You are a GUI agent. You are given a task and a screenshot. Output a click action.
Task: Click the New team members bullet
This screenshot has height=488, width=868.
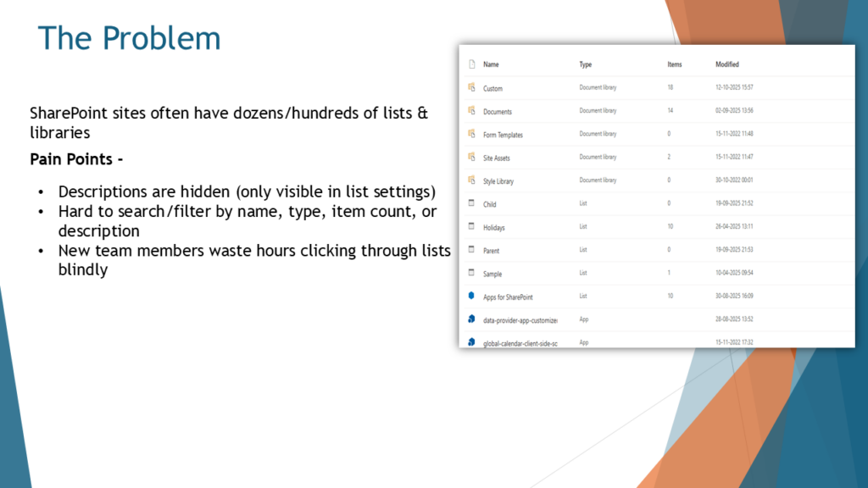[x=254, y=260]
